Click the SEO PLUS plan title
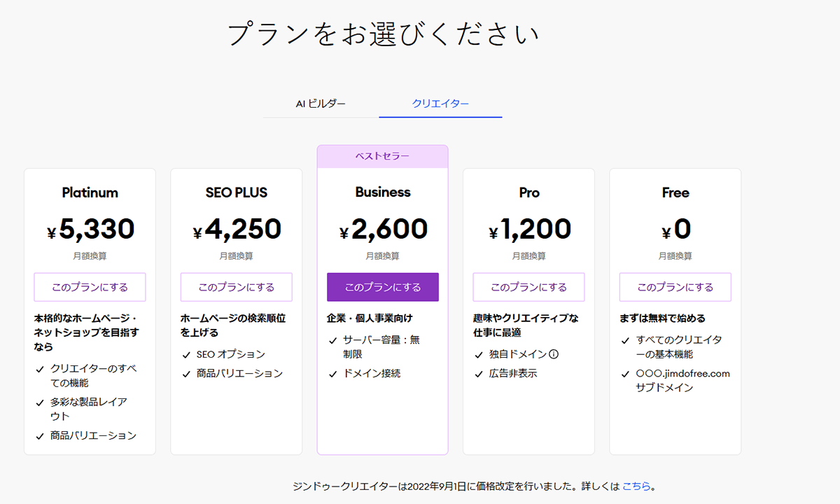The width and height of the screenshot is (840, 504). pos(237,192)
